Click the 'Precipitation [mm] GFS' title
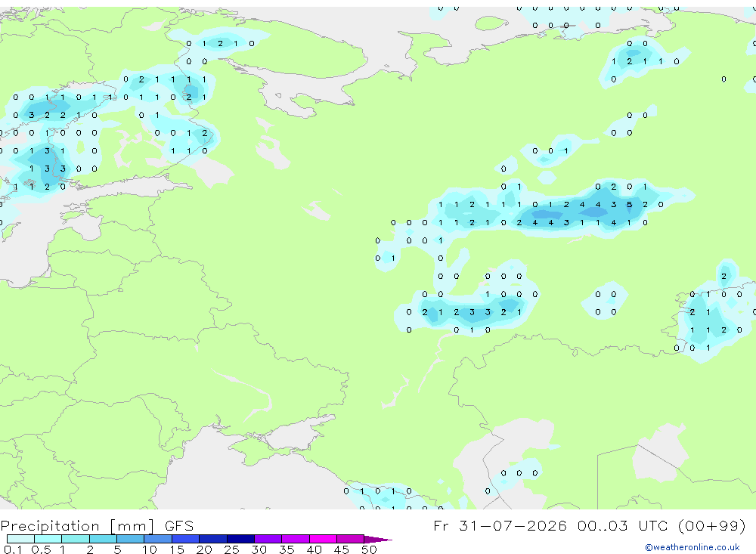756x554 pixels. [x=97, y=525]
